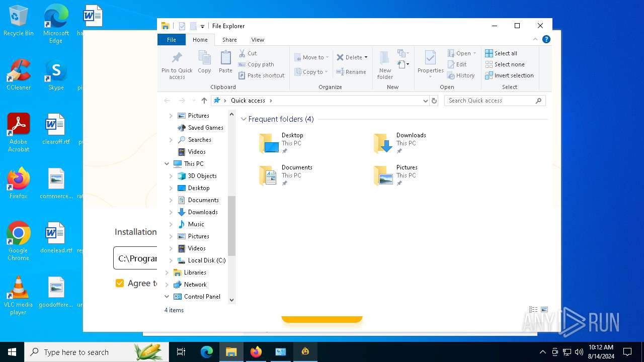
Task: Click the Search Quick access field
Action: tap(495, 101)
